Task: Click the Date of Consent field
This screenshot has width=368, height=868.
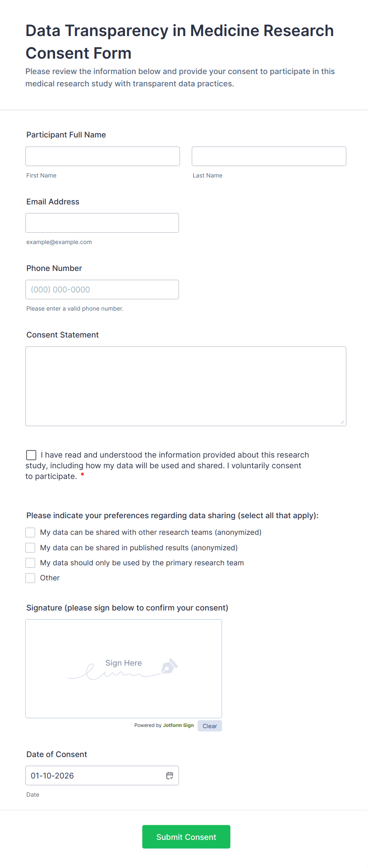Action: point(95,776)
